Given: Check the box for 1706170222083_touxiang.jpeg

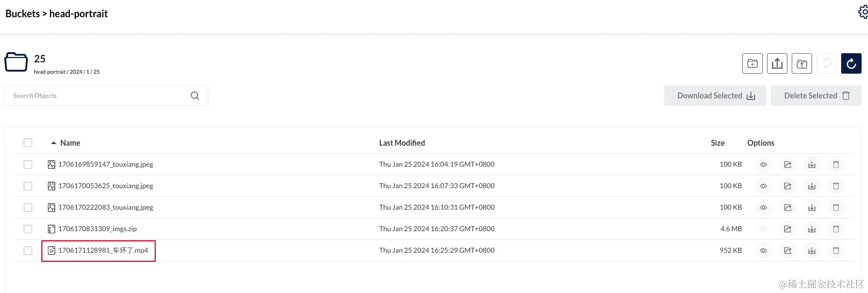Looking at the screenshot, I should [28, 208].
